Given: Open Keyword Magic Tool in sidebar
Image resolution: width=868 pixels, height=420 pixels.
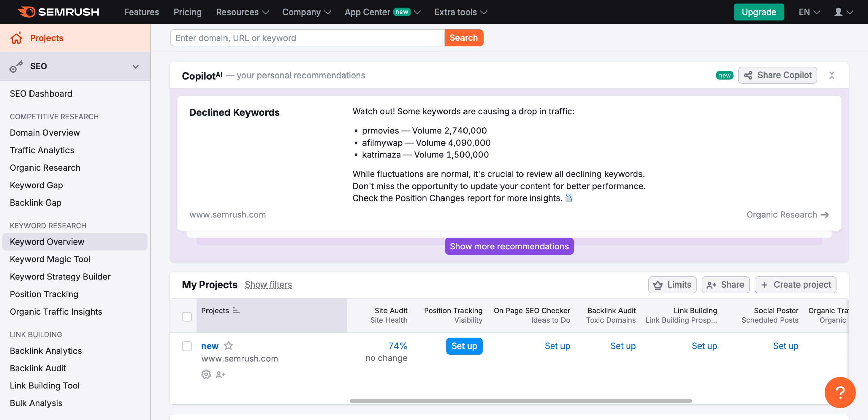Looking at the screenshot, I should (x=50, y=259).
